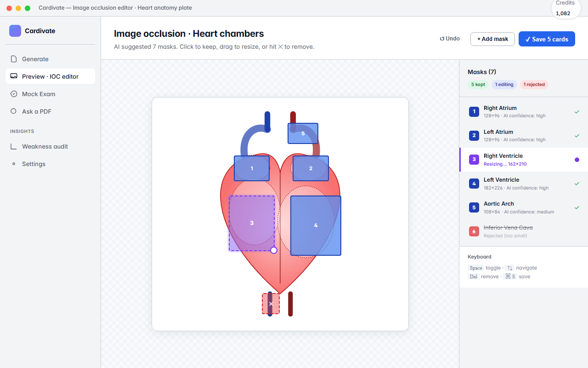The image size is (588, 368).
Task: Click the red number 6 badge
Action: coord(474,231)
